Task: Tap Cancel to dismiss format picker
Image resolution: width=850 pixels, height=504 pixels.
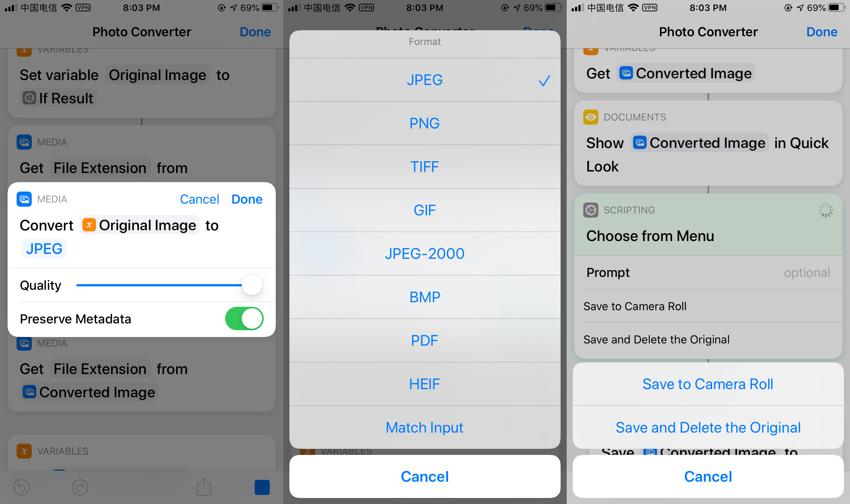Action: 425,477
